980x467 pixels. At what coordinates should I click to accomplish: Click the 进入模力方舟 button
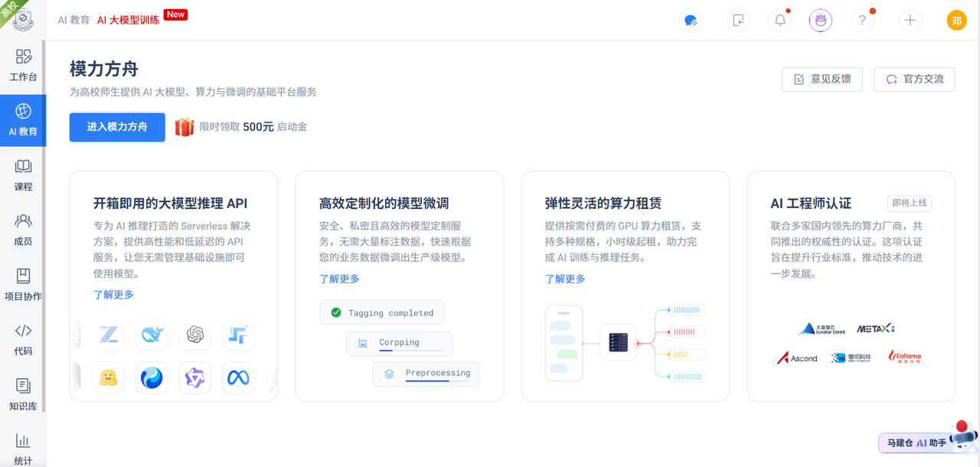tap(117, 127)
